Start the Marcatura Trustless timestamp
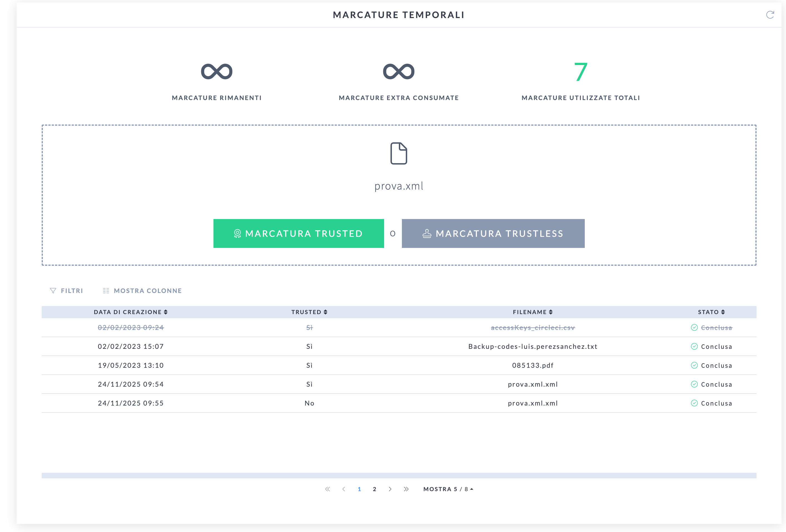 [x=493, y=233]
